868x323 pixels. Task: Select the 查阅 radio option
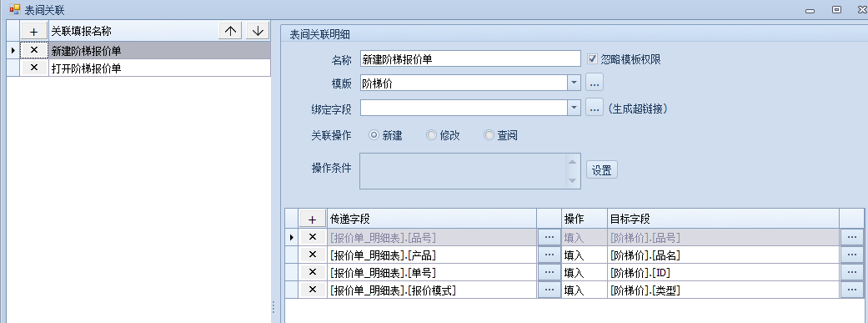coord(489,135)
